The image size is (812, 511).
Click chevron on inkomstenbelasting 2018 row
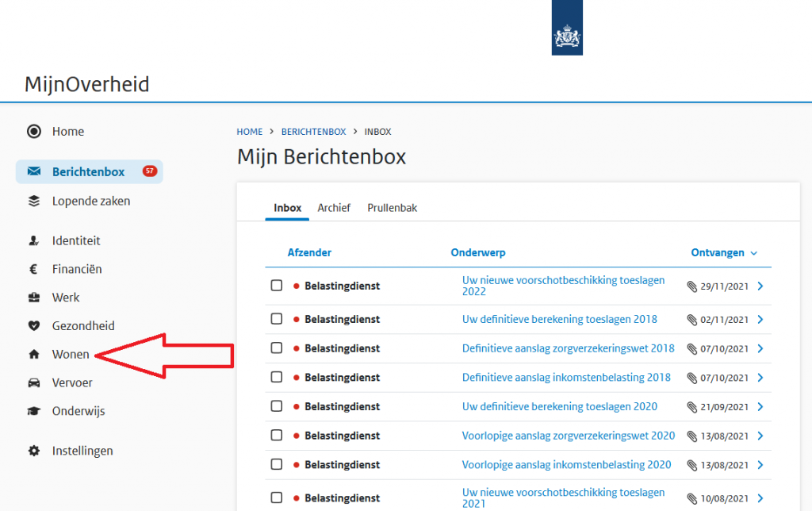(760, 377)
